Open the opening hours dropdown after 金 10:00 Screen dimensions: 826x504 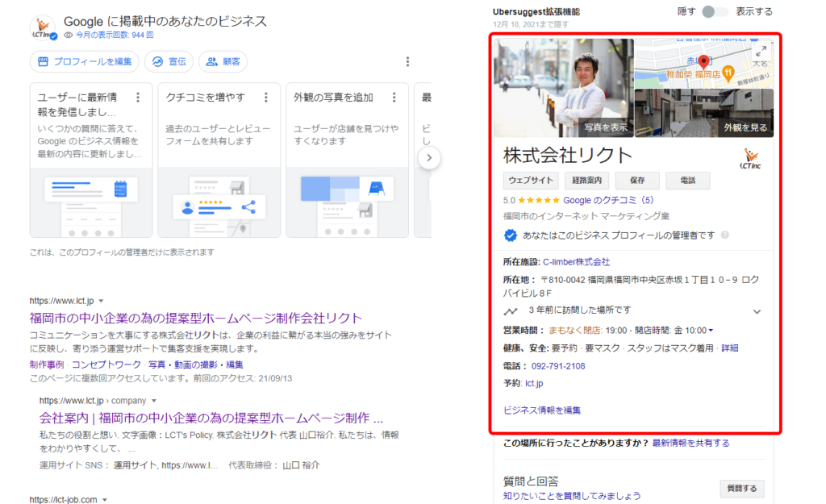click(x=711, y=331)
